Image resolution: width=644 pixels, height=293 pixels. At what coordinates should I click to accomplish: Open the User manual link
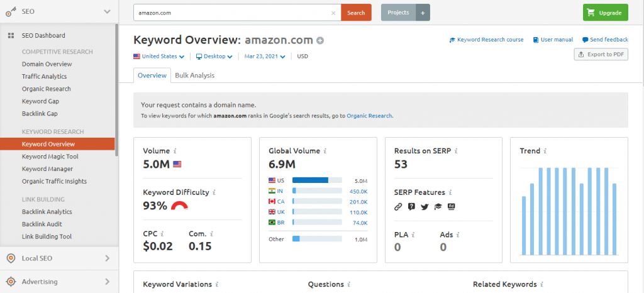tap(553, 40)
